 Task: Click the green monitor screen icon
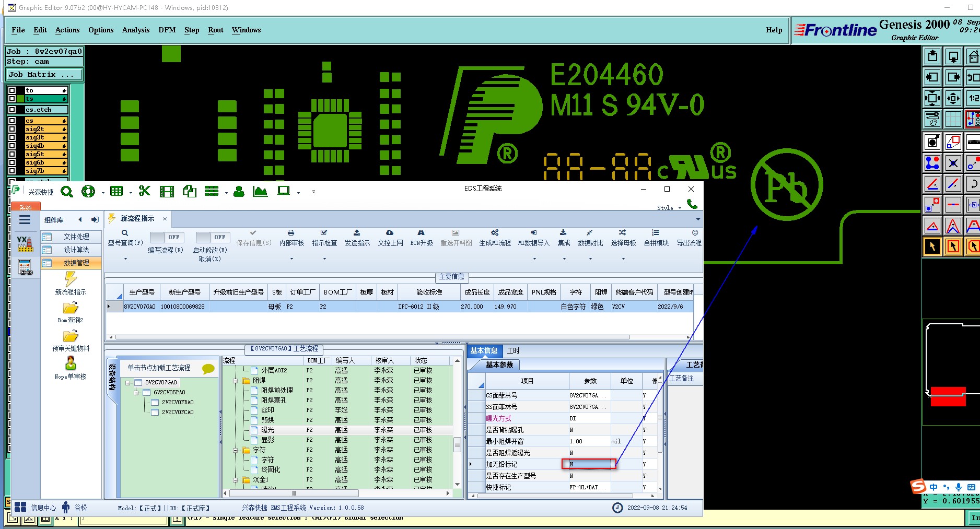coord(284,191)
